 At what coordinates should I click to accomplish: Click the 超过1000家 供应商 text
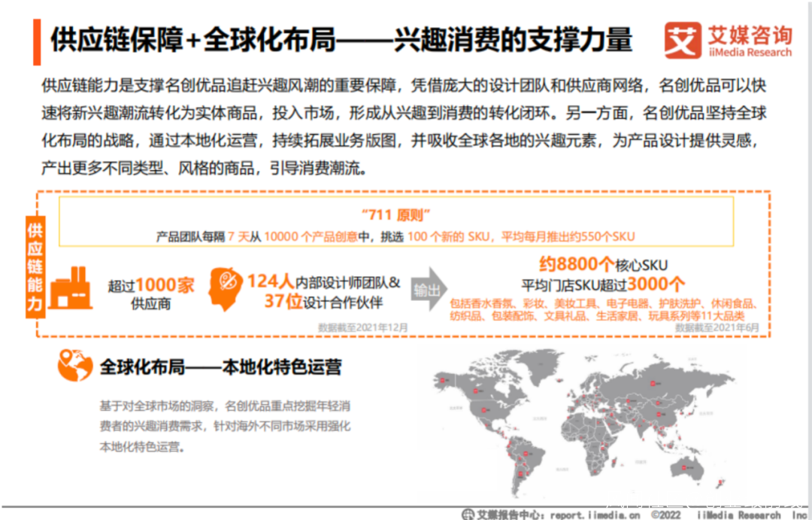coord(150,293)
